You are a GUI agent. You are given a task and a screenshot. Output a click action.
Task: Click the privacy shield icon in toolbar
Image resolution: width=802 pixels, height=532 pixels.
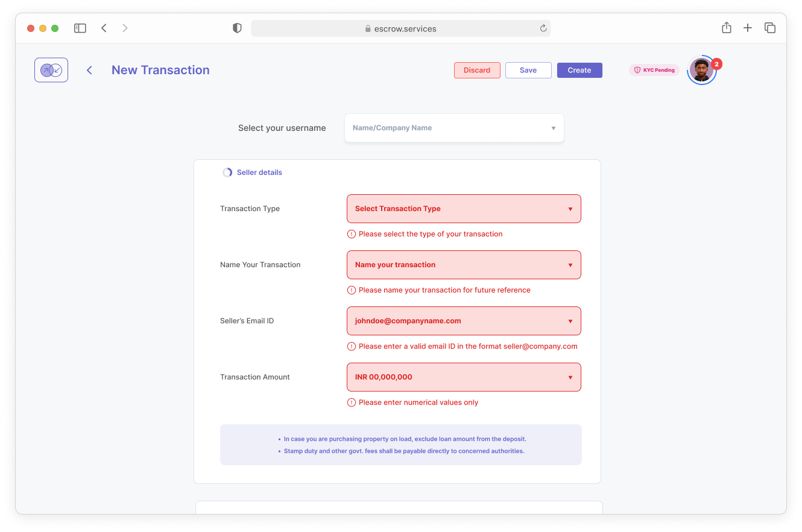[237, 28]
